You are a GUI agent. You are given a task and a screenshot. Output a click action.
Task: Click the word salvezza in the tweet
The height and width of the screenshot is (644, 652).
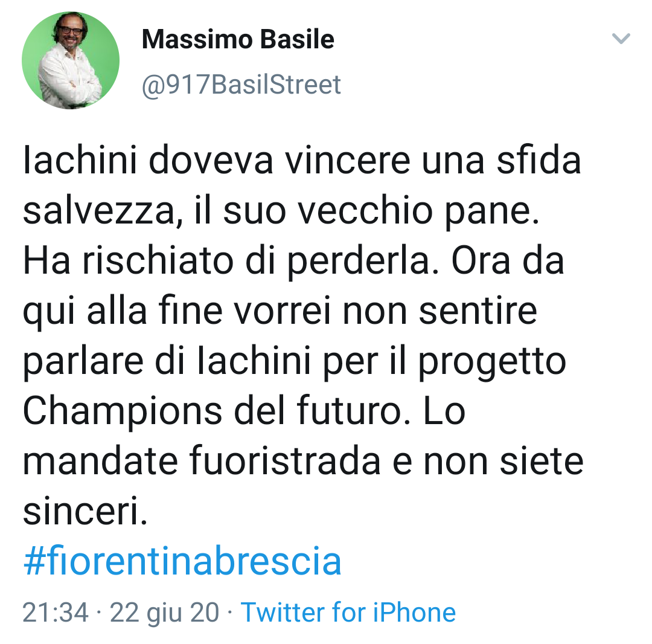(x=99, y=211)
